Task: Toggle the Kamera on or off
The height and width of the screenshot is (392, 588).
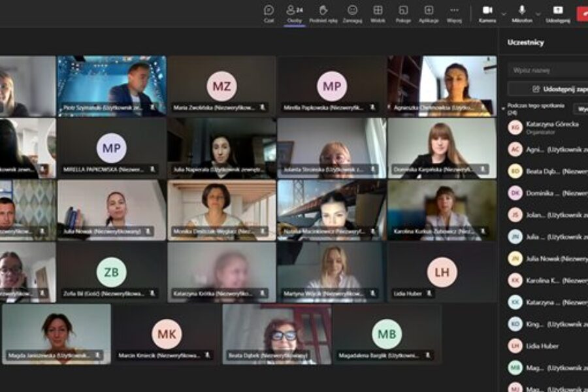Action: point(487,14)
